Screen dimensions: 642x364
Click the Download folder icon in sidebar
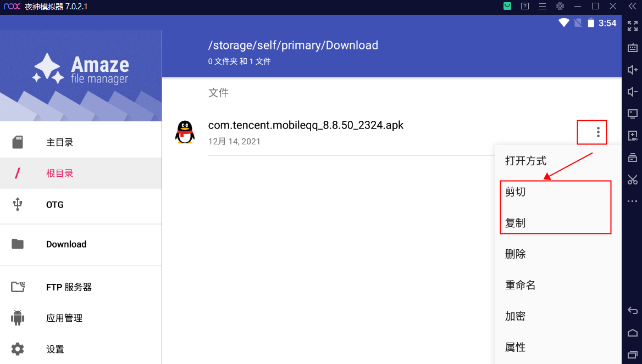[18, 244]
